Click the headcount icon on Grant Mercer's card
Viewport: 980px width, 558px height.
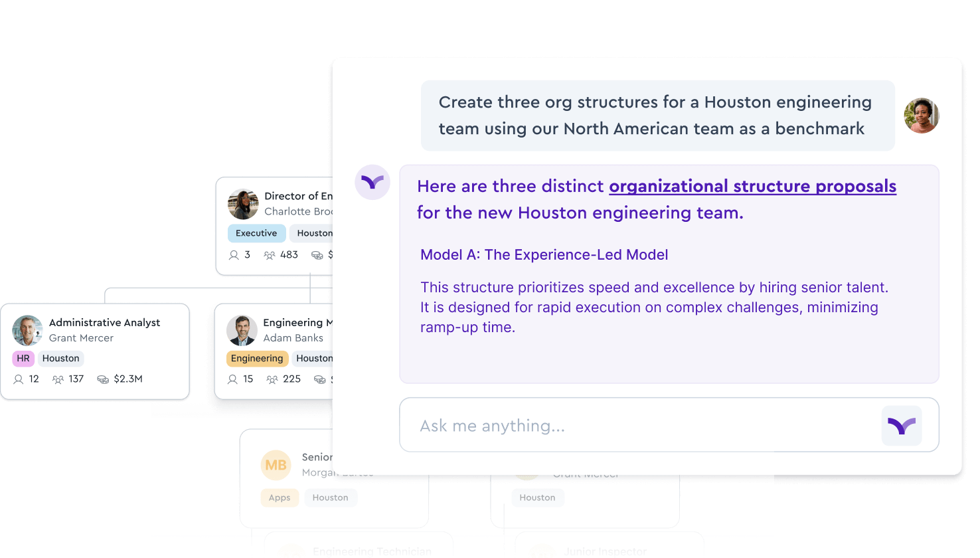click(x=19, y=379)
